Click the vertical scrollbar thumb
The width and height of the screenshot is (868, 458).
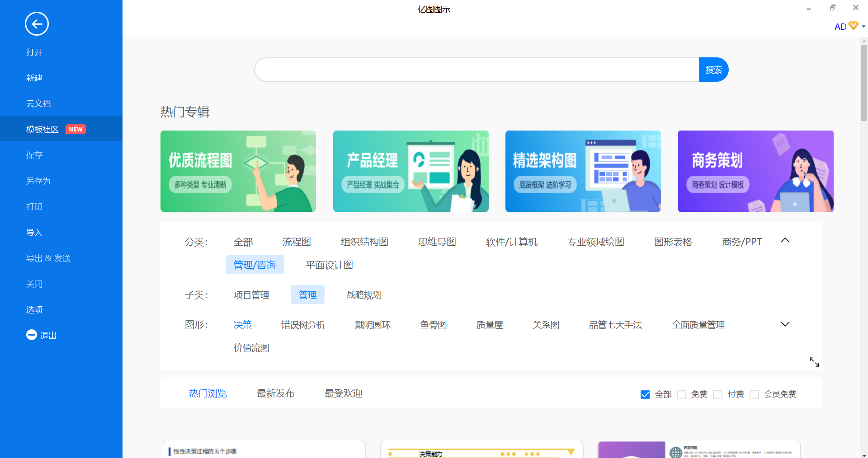pyautogui.click(x=864, y=82)
